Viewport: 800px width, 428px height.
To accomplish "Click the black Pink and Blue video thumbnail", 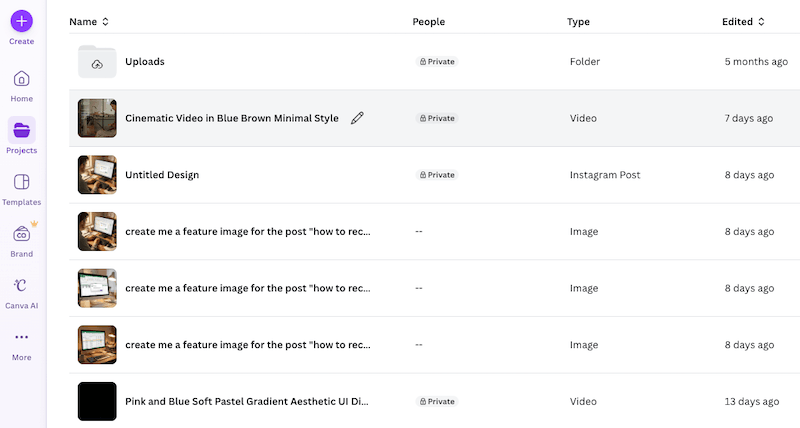I will click(x=97, y=402).
